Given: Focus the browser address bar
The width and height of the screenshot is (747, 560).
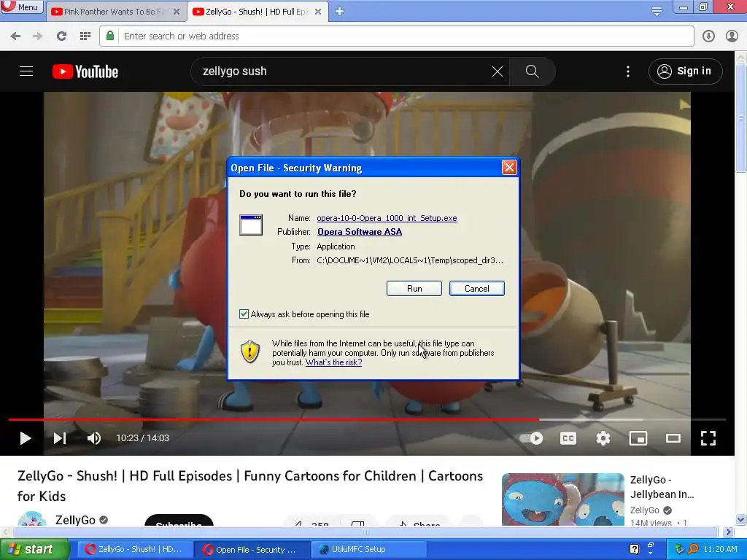Looking at the screenshot, I should pyautogui.click(x=396, y=36).
